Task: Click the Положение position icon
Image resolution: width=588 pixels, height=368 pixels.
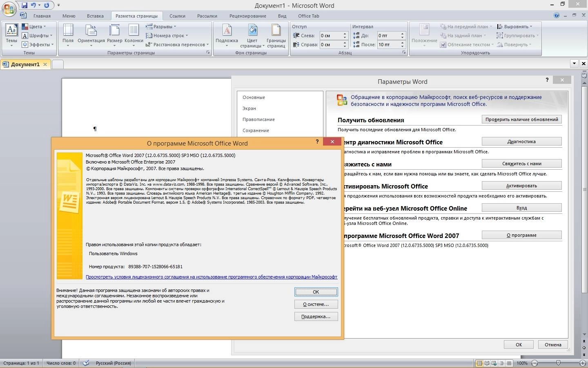Action: (424, 30)
